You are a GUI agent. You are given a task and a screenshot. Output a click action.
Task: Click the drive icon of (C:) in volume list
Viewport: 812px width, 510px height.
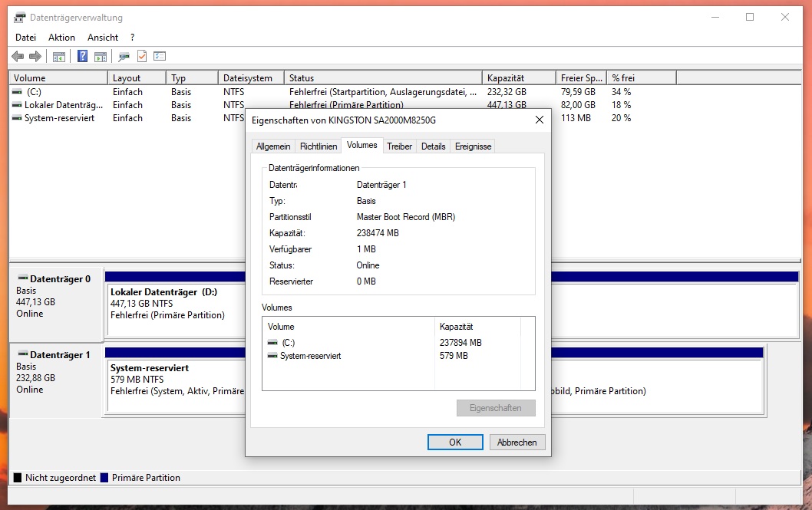(x=17, y=91)
